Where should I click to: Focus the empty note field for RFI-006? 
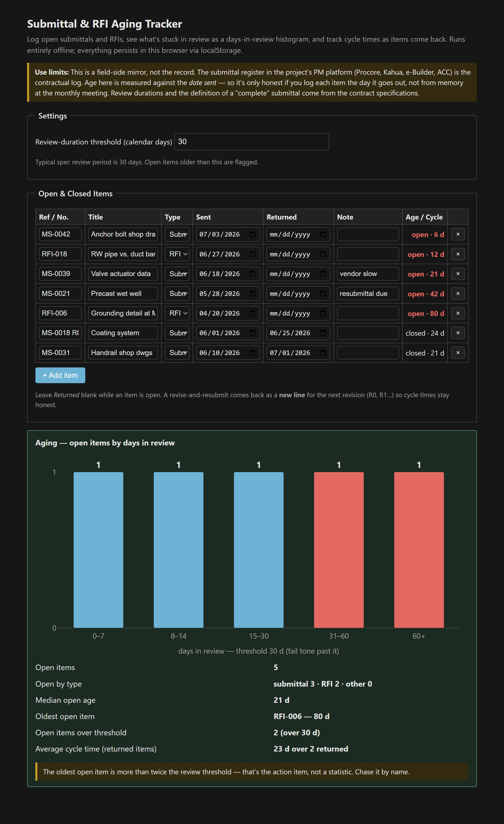click(x=368, y=313)
